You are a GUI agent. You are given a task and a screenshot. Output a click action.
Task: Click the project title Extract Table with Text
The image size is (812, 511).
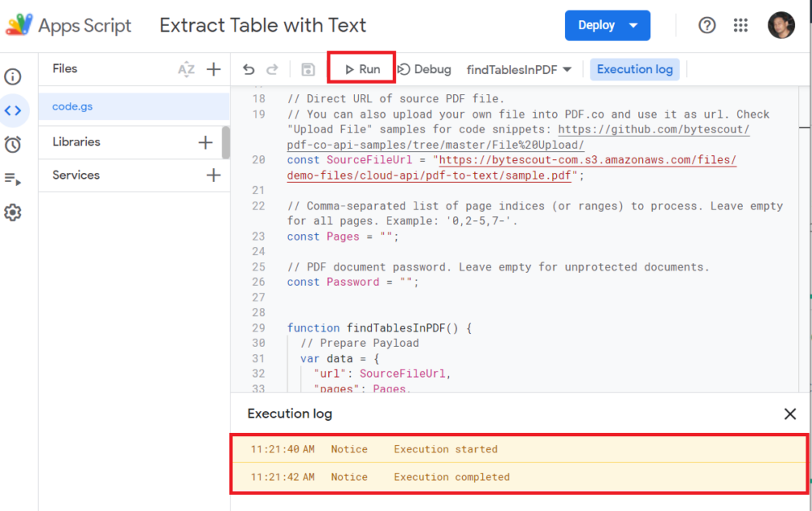[263, 25]
